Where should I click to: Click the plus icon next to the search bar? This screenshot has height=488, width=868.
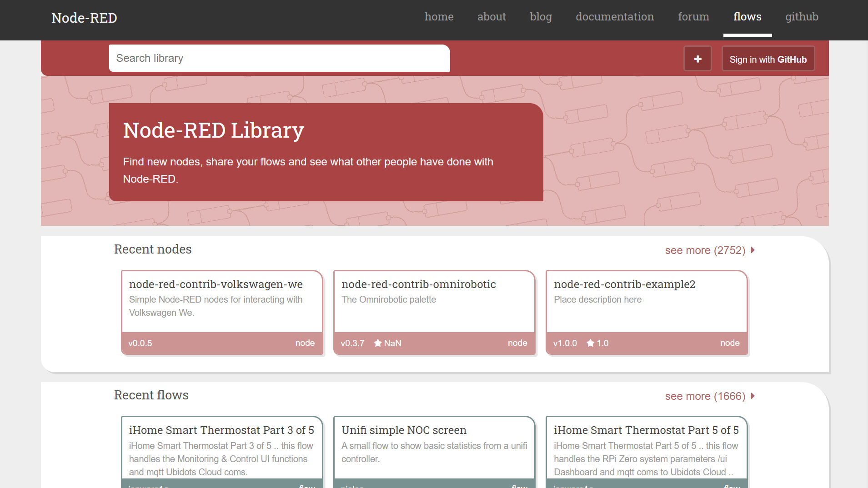pos(697,59)
